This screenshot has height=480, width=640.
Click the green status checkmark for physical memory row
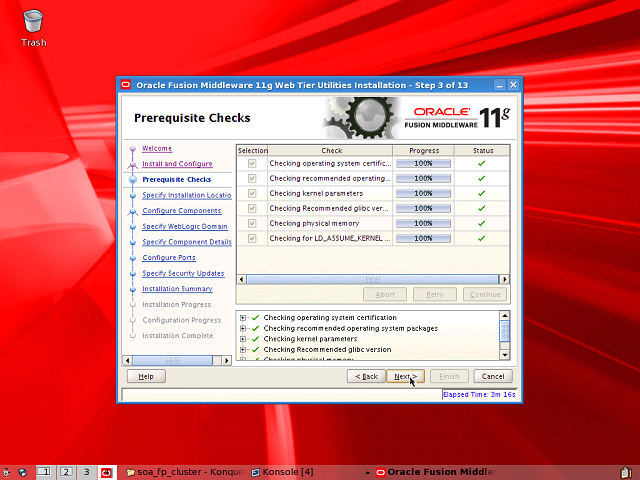tap(482, 223)
